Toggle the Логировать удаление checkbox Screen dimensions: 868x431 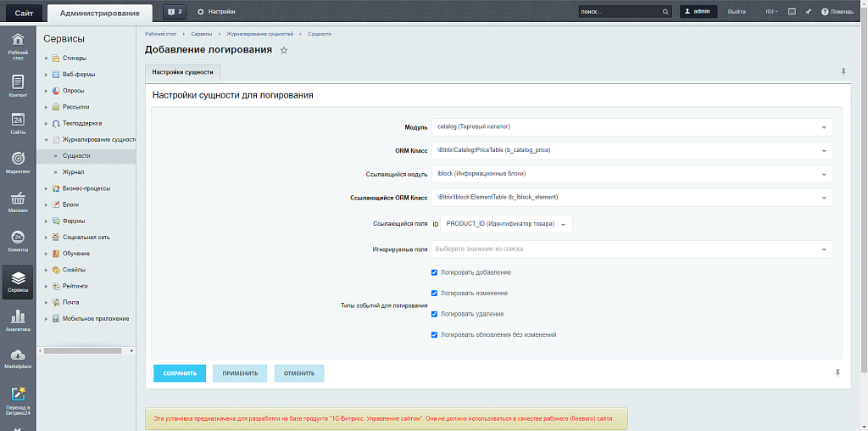tap(434, 314)
